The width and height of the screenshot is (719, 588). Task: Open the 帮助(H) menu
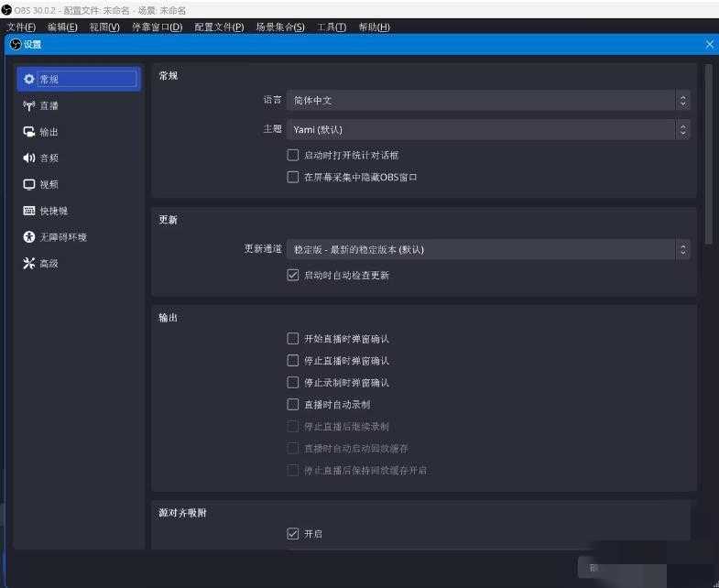pyautogui.click(x=374, y=27)
